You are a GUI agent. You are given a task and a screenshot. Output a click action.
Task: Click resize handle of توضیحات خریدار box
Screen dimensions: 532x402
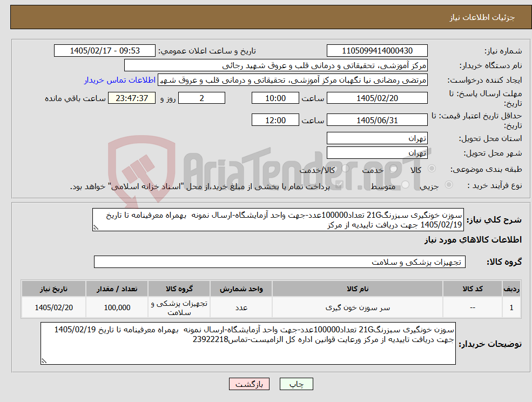click(44, 361)
